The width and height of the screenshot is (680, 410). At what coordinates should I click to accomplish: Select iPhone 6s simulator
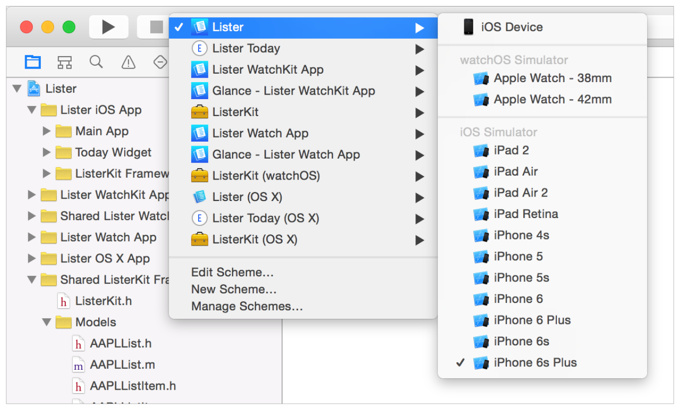543,342
